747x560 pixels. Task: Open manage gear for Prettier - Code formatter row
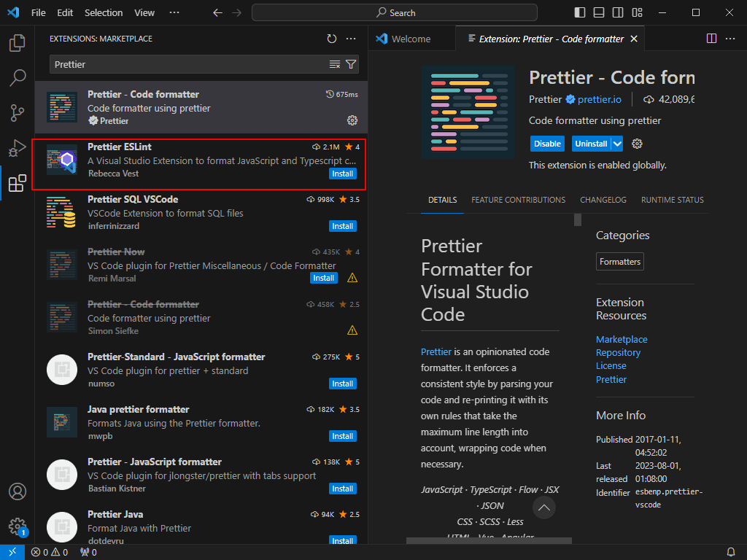coord(352,120)
